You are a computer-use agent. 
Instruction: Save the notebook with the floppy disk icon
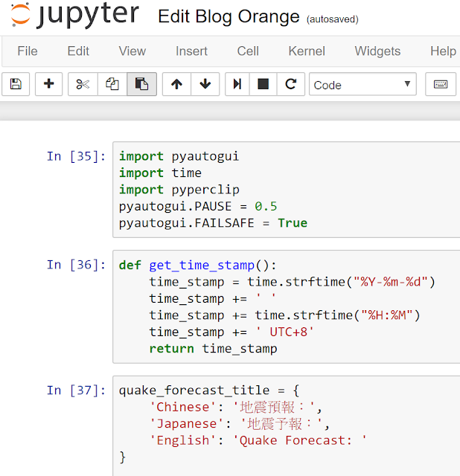tap(16, 84)
